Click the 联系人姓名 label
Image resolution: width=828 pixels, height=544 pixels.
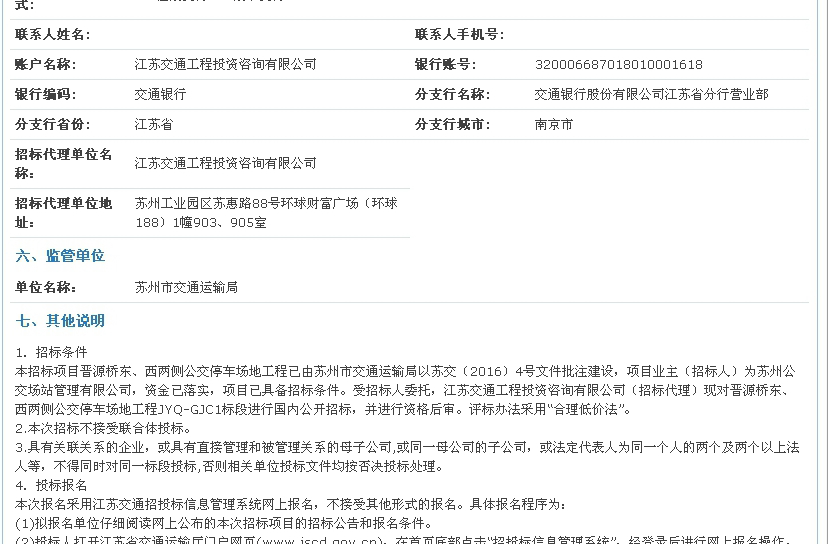pos(52,35)
